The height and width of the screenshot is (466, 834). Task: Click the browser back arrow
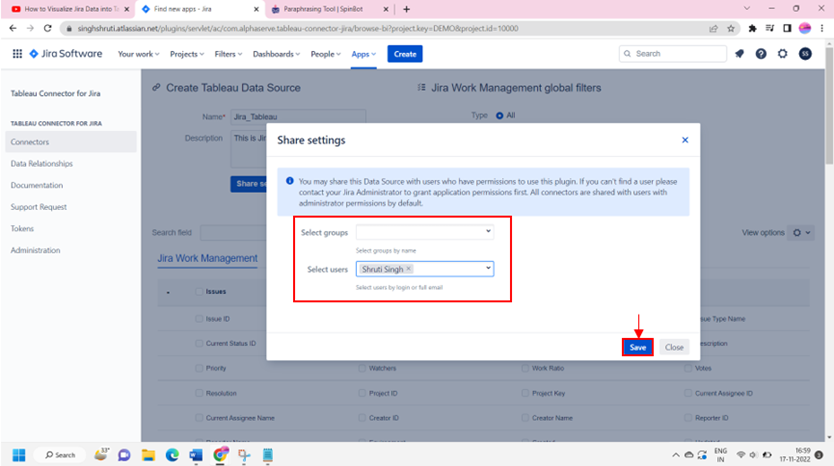[13, 28]
